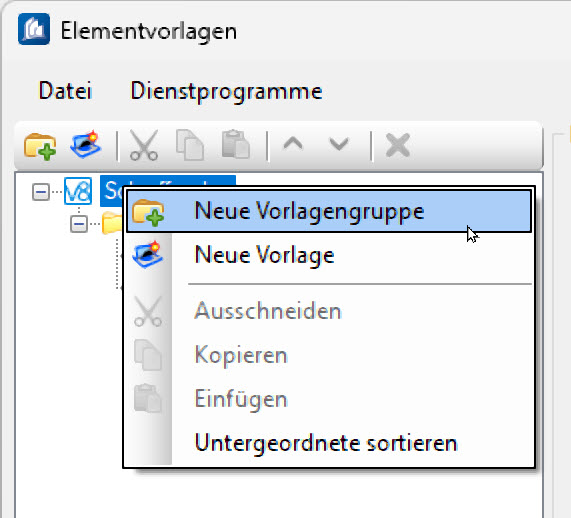
Task: Open the Dienstprogramme menu
Action: pyautogui.click(x=226, y=91)
